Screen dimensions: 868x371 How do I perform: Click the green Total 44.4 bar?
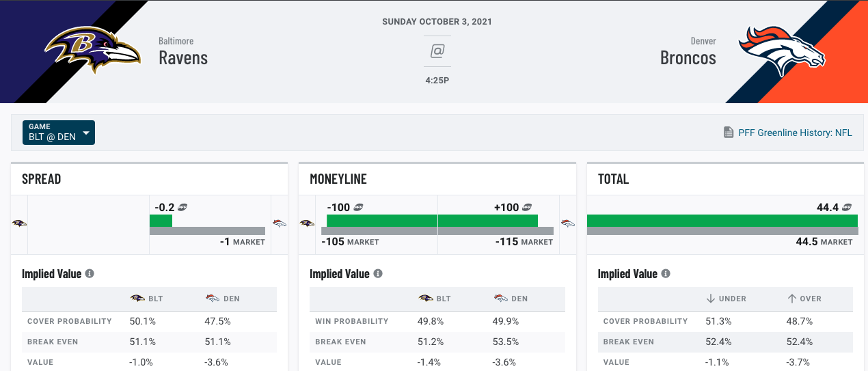pyautogui.click(x=722, y=221)
